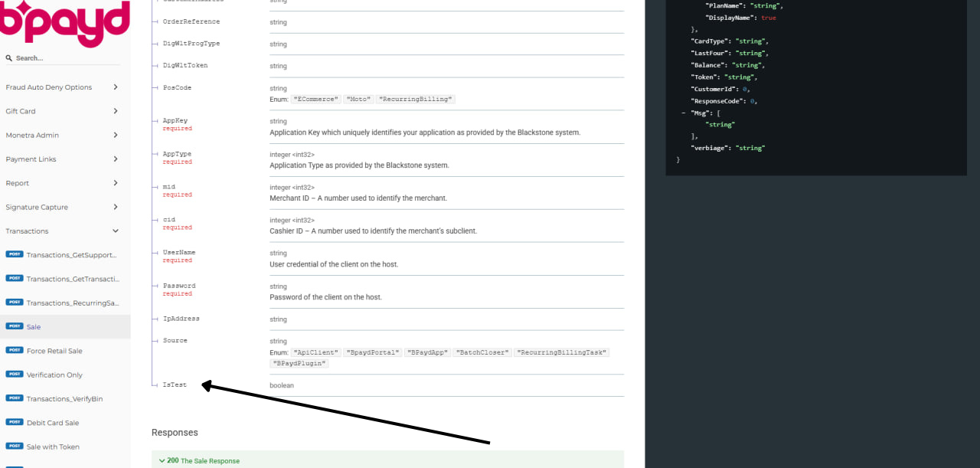
Task: Click the IsTest parameter name
Action: click(175, 385)
